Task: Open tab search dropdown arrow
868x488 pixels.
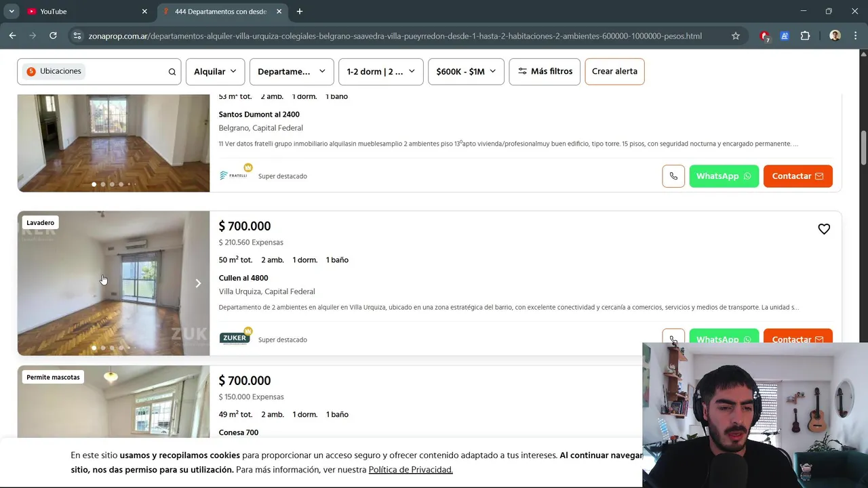Action: (x=12, y=12)
